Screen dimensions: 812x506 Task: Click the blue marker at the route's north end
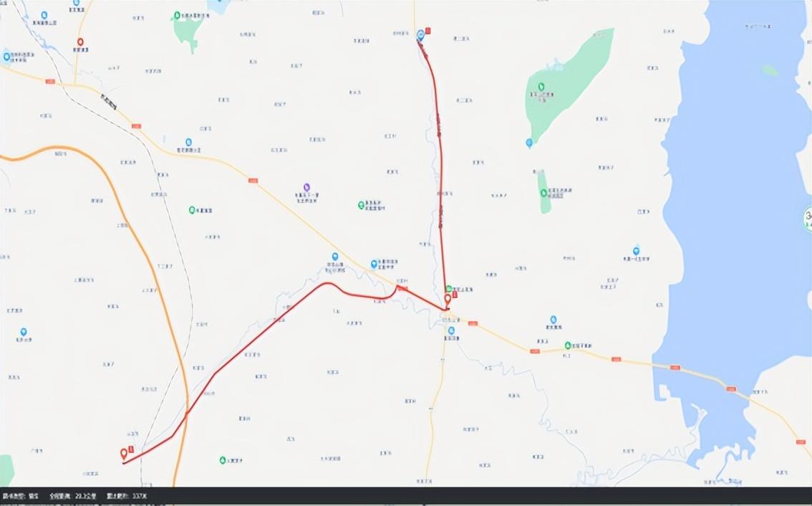click(420, 34)
